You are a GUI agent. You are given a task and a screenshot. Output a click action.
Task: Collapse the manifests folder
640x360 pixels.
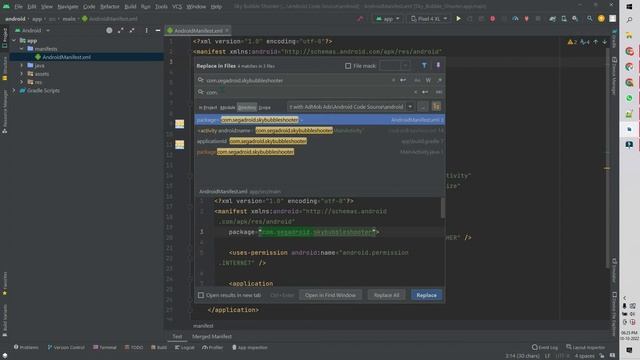pos(22,49)
